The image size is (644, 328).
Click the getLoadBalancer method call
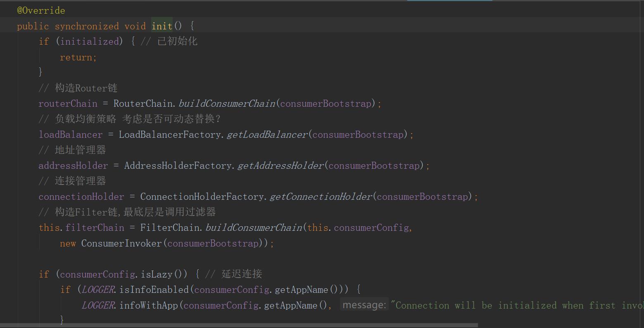click(x=267, y=134)
